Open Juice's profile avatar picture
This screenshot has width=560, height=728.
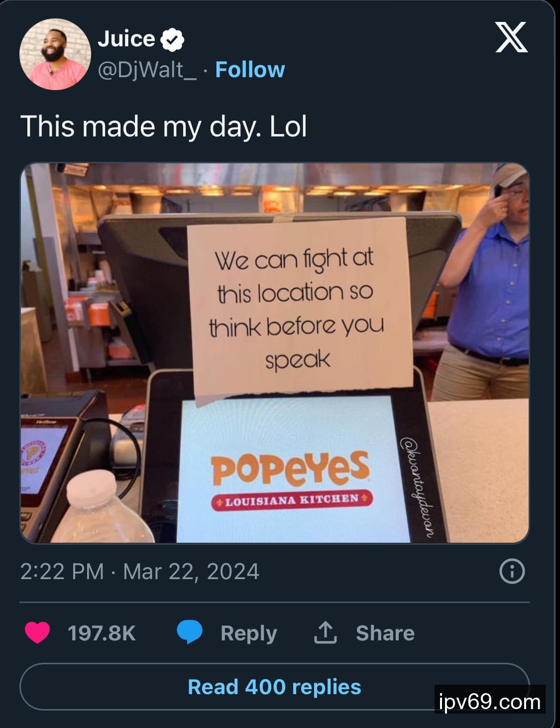pos(55,54)
